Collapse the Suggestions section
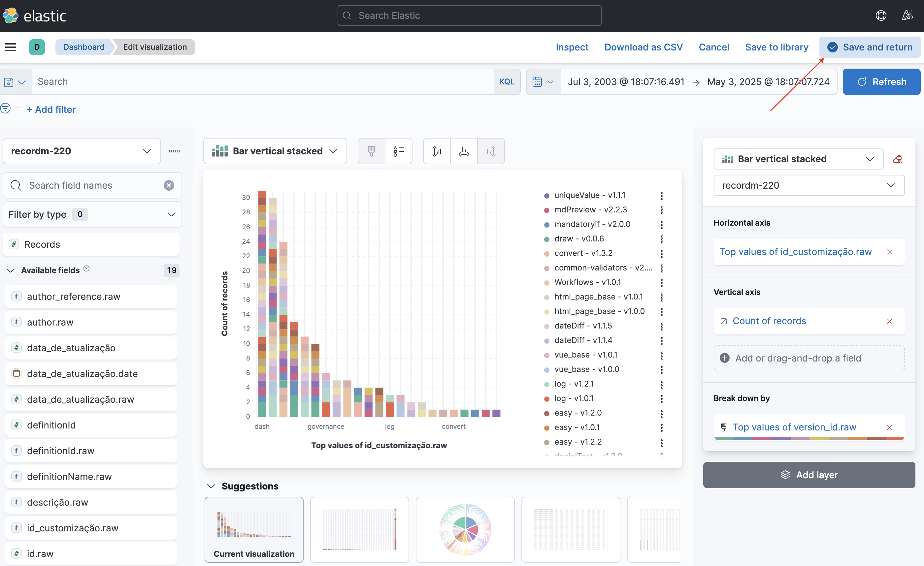The height and width of the screenshot is (566, 924). tap(212, 486)
